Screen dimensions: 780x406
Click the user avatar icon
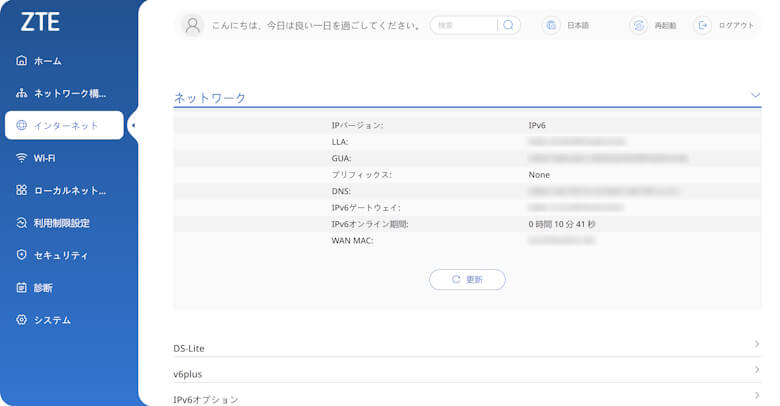click(194, 25)
